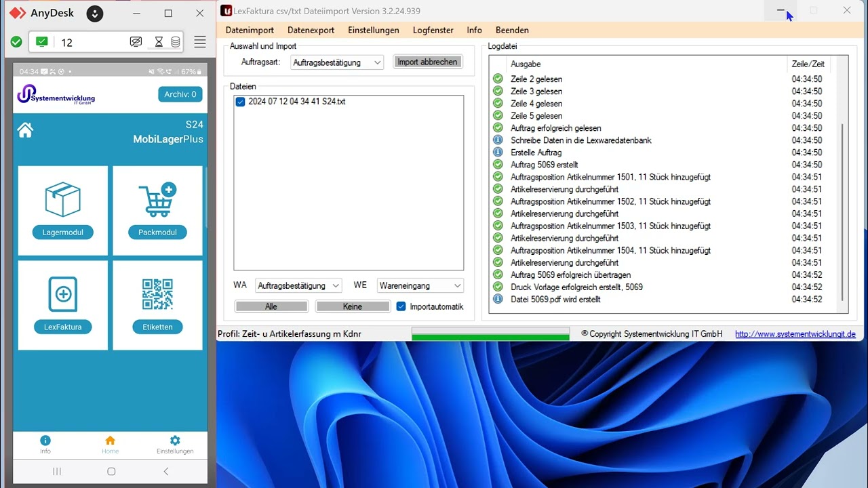Image resolution: width=868 pixels, height=488 pixels.
Task: Click the AnyDesk green monitor session icon
Action: pos(42,42)
